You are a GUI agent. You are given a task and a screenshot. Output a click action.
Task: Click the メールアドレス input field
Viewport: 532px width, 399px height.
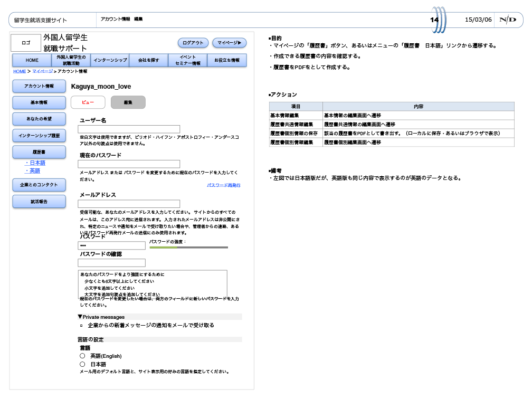(x=129, y=204)
